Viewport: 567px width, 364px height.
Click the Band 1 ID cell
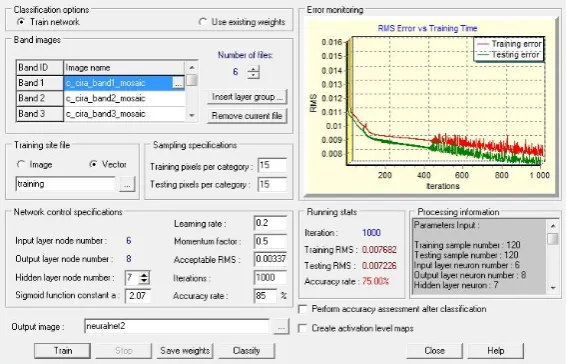pos(40,83)
